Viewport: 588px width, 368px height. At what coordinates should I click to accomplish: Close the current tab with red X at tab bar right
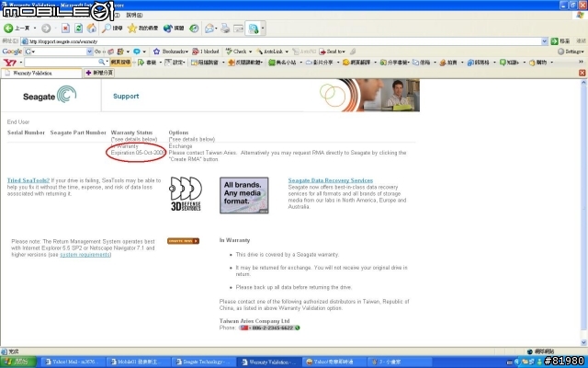[582, 73]
